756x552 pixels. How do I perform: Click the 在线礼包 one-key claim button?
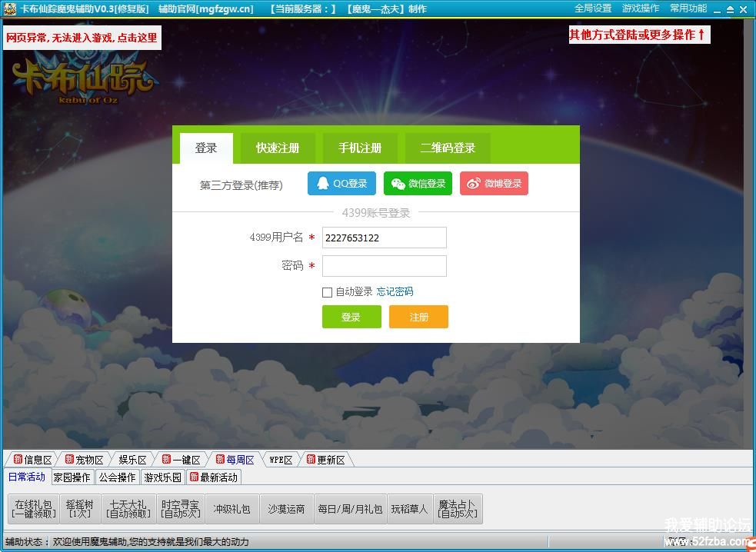[x=35, y=509]
